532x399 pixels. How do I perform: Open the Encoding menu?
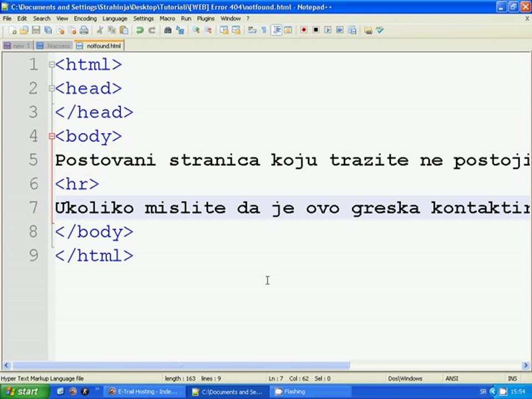click(85, 18)
